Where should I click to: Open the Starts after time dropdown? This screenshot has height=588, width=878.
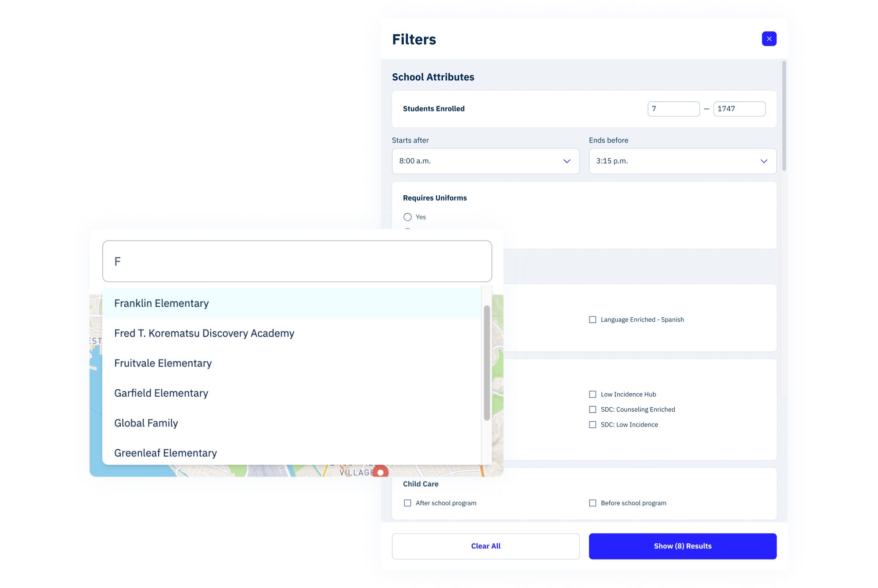[485, 161]
